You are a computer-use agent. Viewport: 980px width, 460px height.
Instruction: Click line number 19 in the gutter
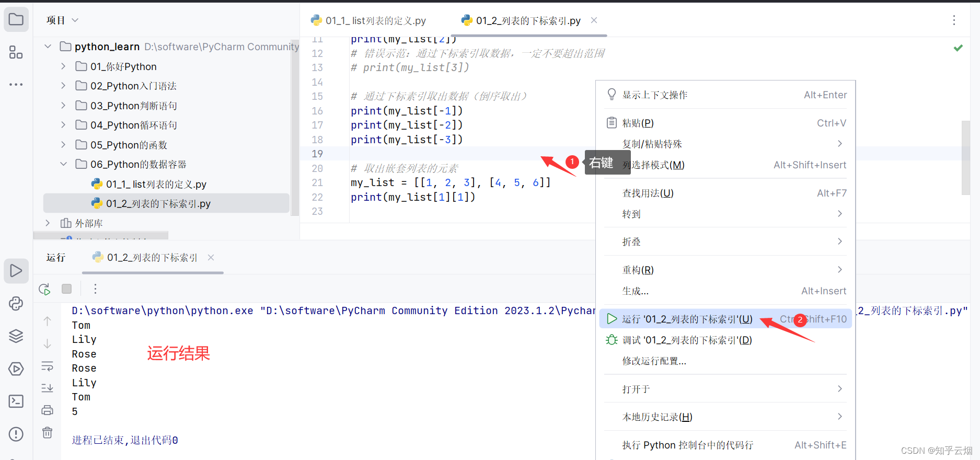pos(317,154)
